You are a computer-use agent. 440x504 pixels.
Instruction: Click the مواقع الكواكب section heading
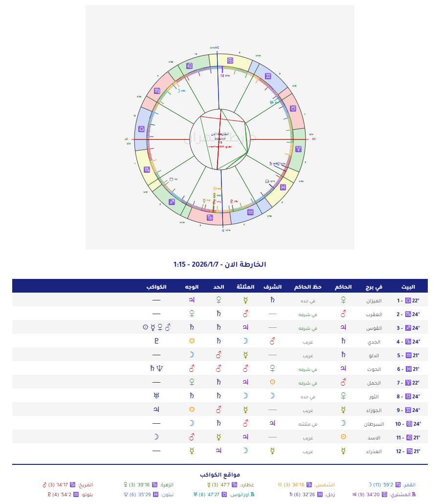point(220,475)
